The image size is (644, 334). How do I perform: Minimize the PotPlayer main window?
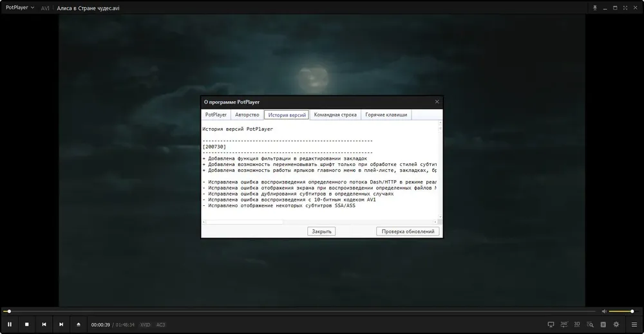pos(605,8)
